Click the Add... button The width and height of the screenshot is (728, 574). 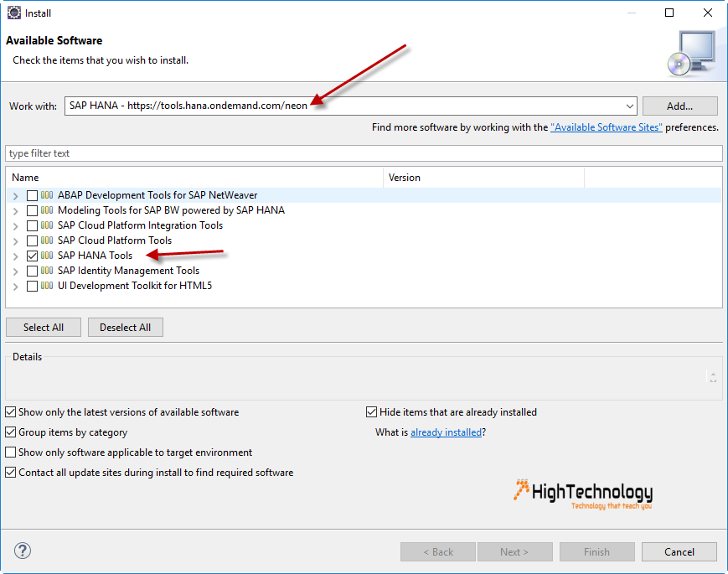679,106
